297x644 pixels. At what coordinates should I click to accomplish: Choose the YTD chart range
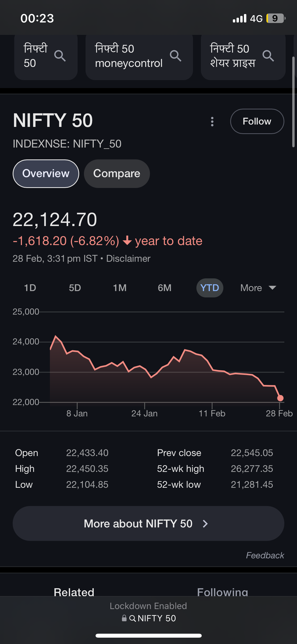(x=210, y=288)
